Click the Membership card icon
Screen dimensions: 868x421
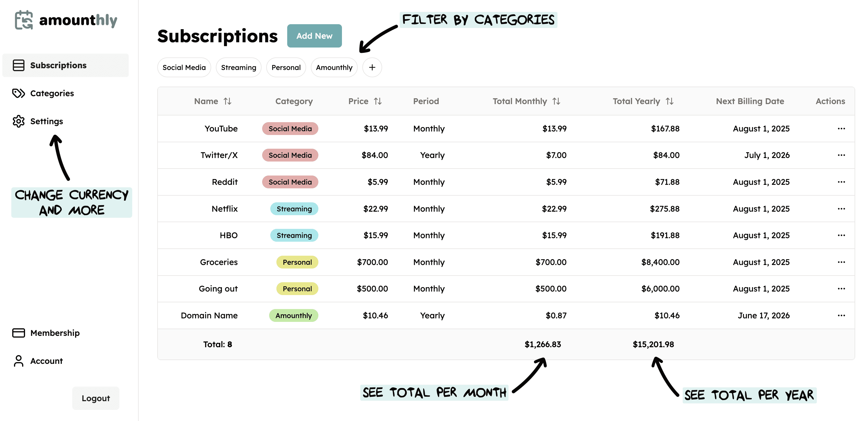pyautogui.click(x=19, y=333)
